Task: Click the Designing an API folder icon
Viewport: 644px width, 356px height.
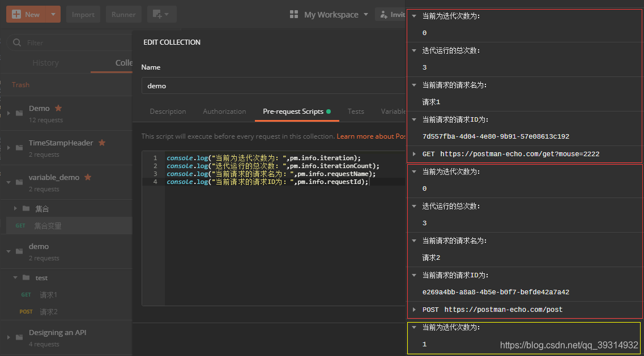Action: coord(19,337)
